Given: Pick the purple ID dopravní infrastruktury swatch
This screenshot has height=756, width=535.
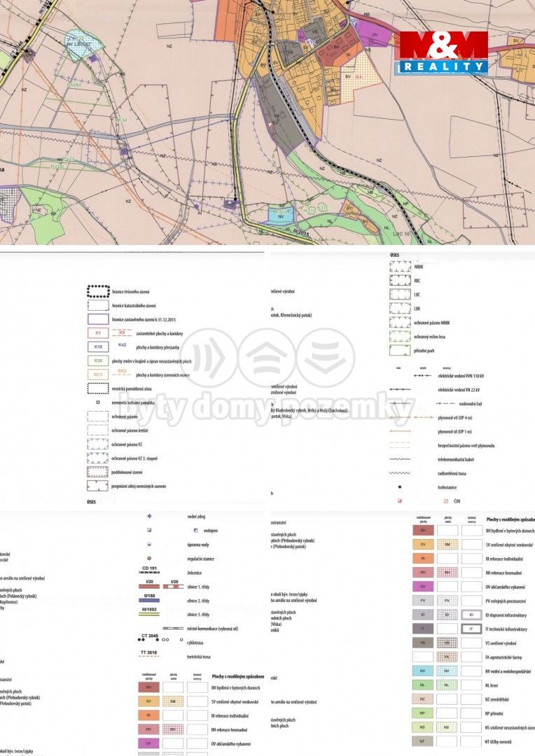Looking at the screenshot, I should pos(423,615).
